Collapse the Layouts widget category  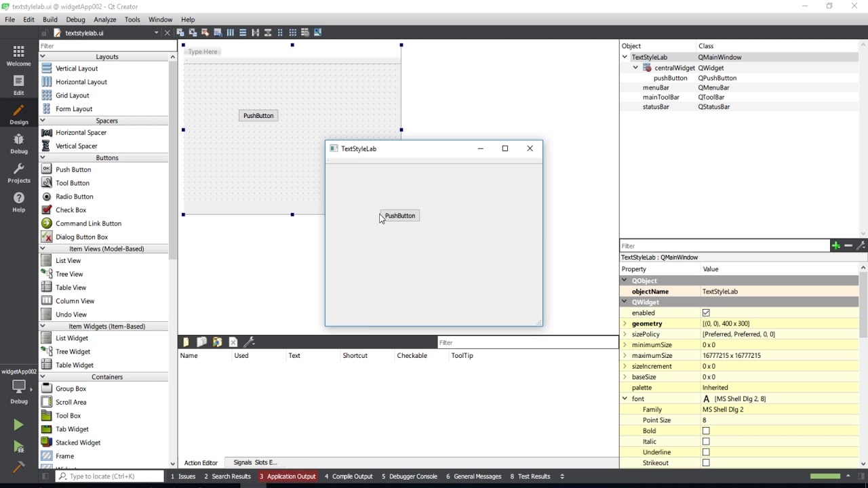[42, 56]
